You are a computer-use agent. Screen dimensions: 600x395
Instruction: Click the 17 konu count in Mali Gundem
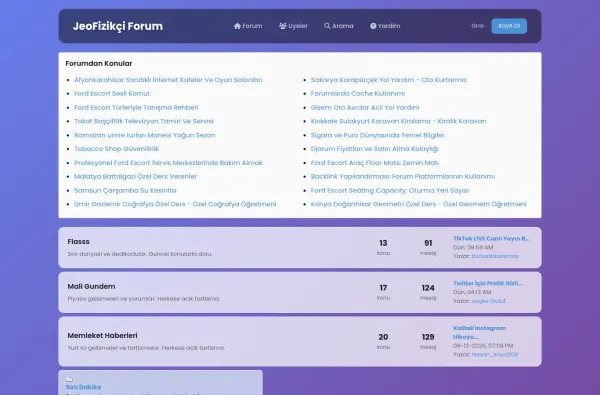pos(383,292)
